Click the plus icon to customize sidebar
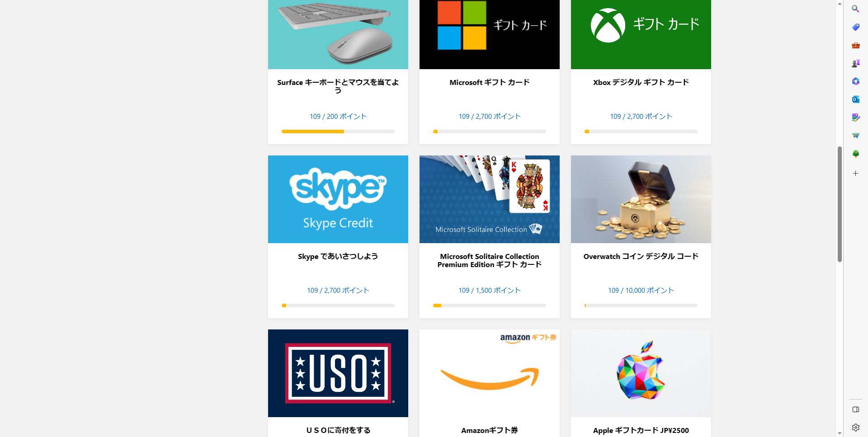Viewport: 868px width, 437px height. [855, 174]
